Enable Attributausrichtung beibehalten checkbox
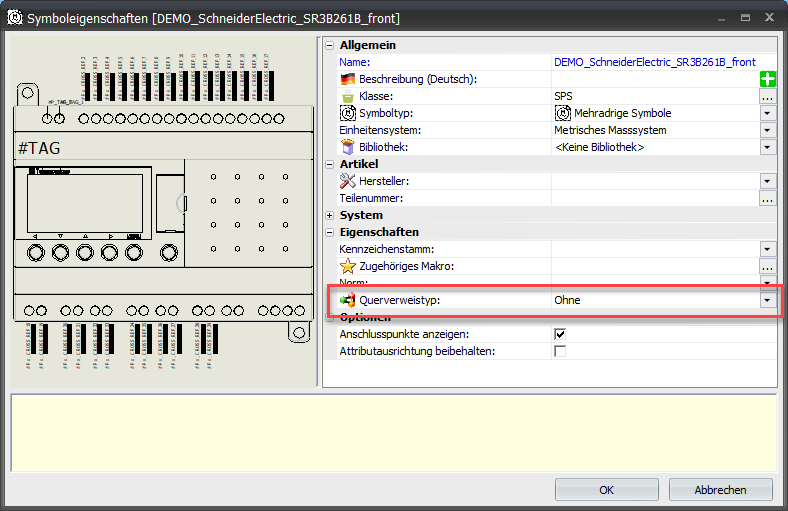Image resolution: width=788 pixels, height=511 pixels. click(x=560, y=351)
